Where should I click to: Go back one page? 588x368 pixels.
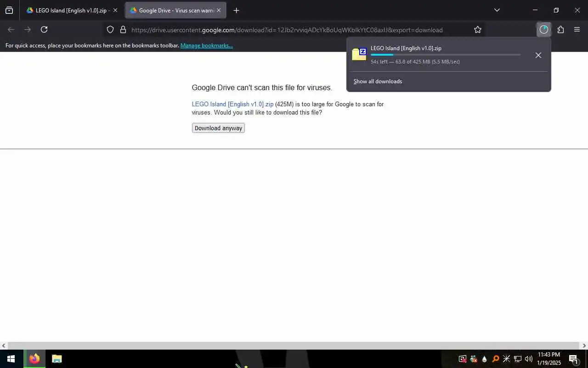11,29
